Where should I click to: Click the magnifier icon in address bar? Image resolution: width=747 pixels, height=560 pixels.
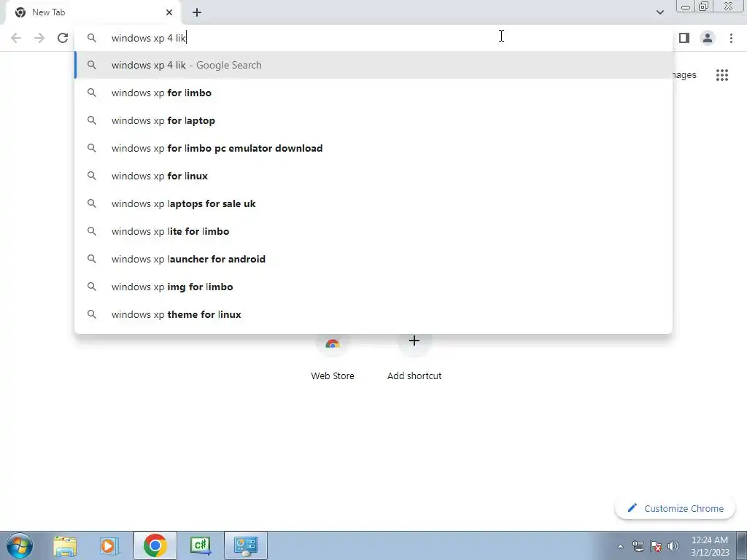pyautogui.click(x=92, y=38)
